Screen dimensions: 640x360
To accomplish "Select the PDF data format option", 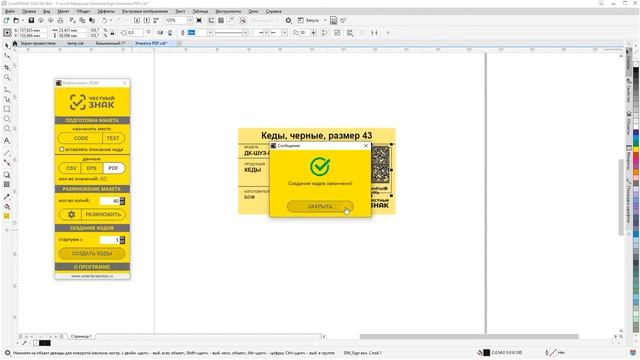I will pos(113,168).
